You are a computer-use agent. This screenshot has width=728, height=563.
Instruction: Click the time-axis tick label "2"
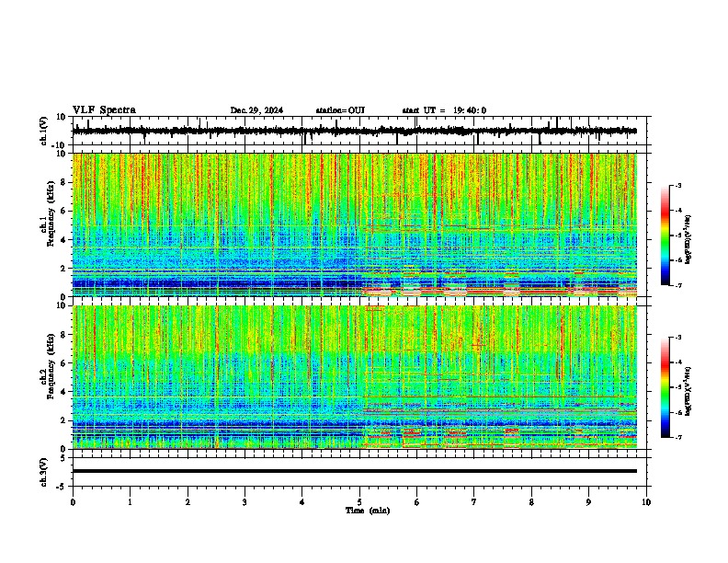click(188, 502)
